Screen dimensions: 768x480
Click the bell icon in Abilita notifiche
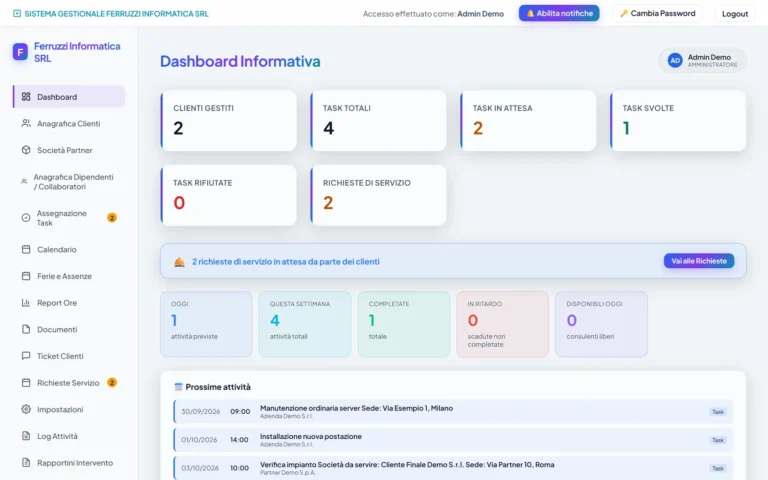tap(530, 13)
